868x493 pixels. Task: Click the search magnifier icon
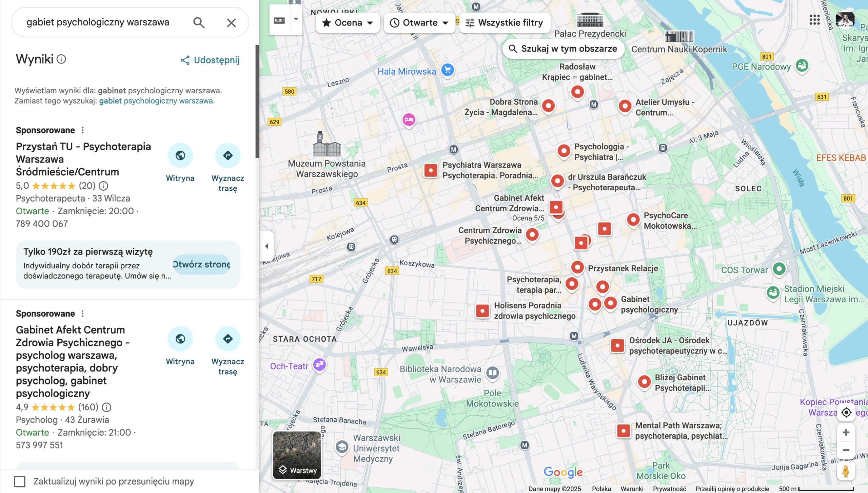[x=199, y=23]
